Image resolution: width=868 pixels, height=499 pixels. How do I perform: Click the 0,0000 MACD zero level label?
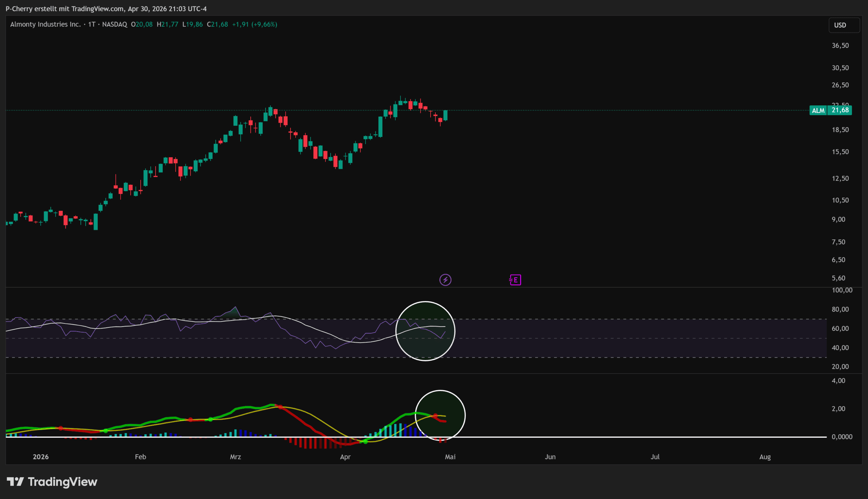click(842, 437)
